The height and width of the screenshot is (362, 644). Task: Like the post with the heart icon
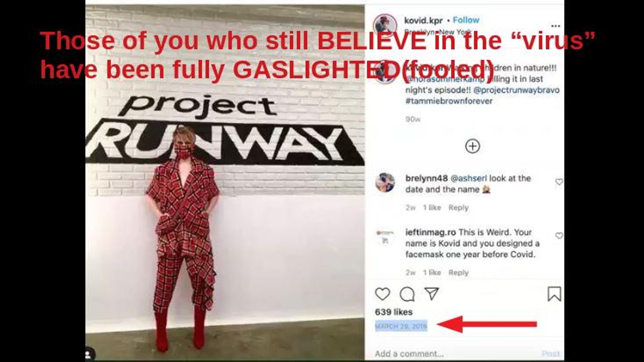pos(382,294)
